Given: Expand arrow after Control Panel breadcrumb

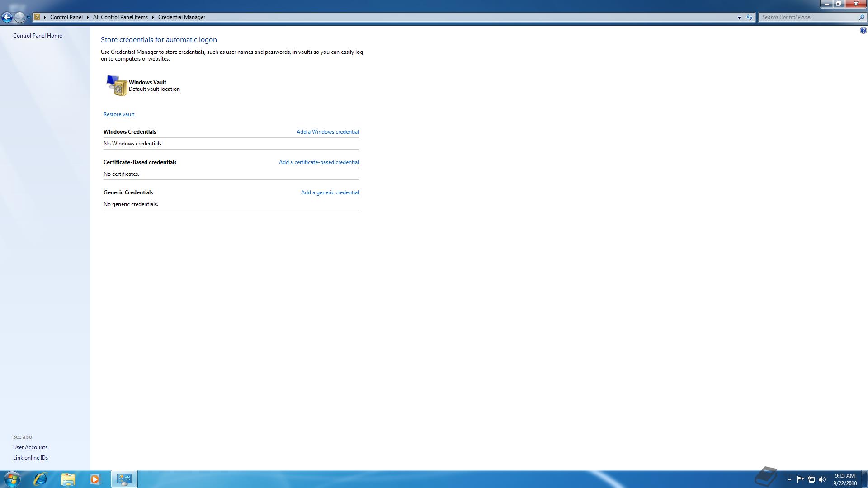Looking at the screenshot, I should coord(88,17).
